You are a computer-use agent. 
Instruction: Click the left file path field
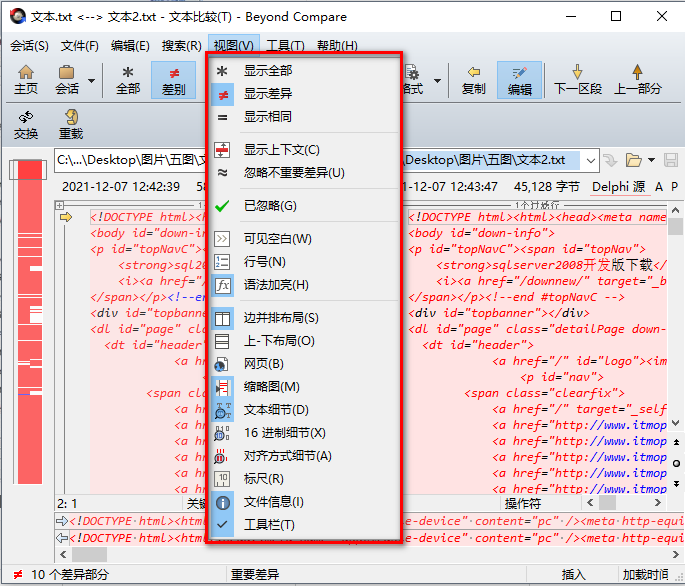[130, 160]
